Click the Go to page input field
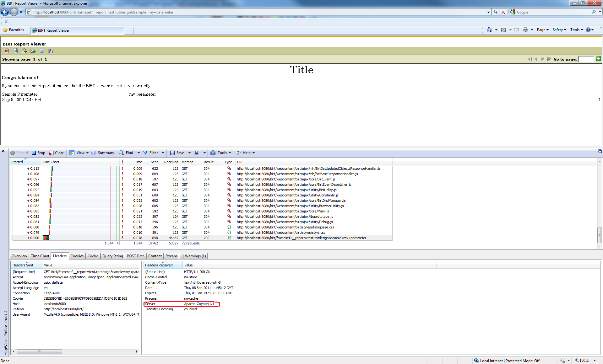 pyautogui.click(x=586, y=59)
